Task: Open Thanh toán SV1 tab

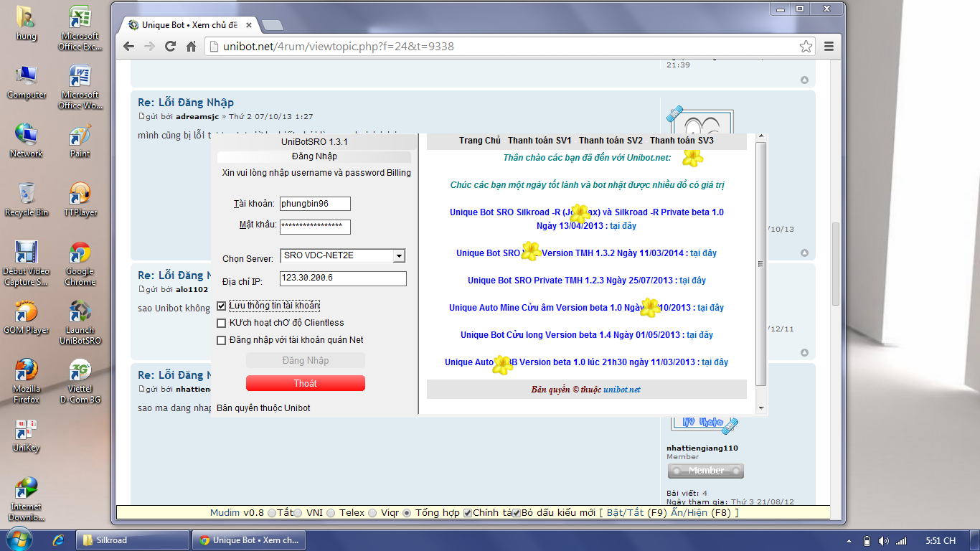Action: (540, 141)
